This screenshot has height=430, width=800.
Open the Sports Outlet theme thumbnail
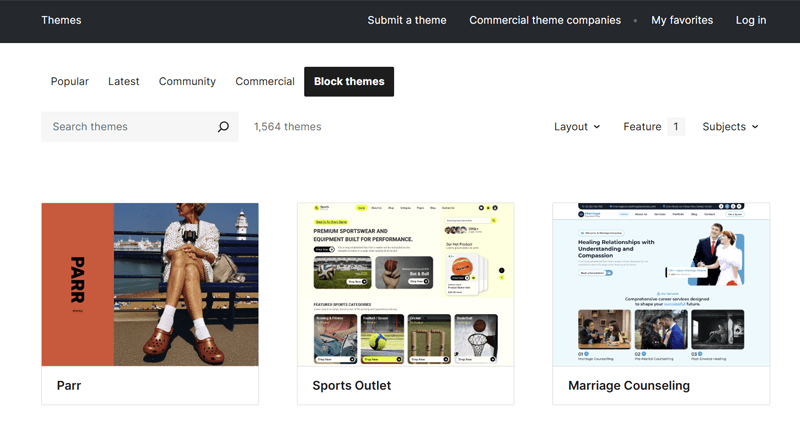[x=406, y=284]
